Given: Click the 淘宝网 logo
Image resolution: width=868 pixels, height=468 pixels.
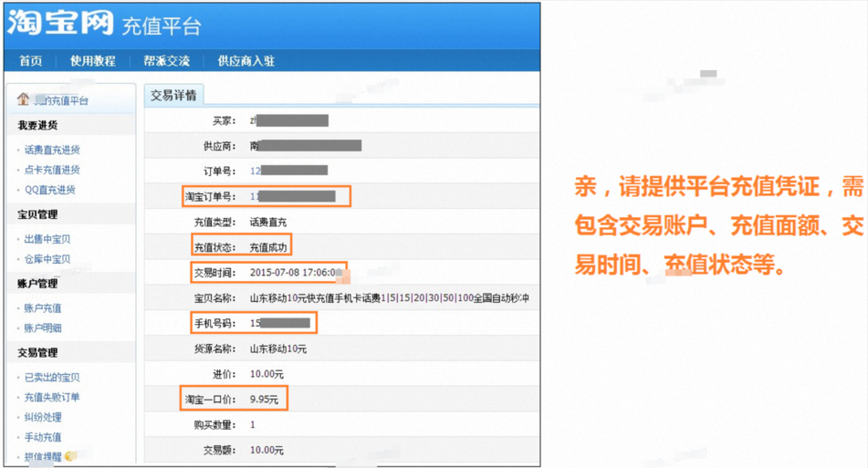Looking at the screenshot, I should tap(59, 23).
